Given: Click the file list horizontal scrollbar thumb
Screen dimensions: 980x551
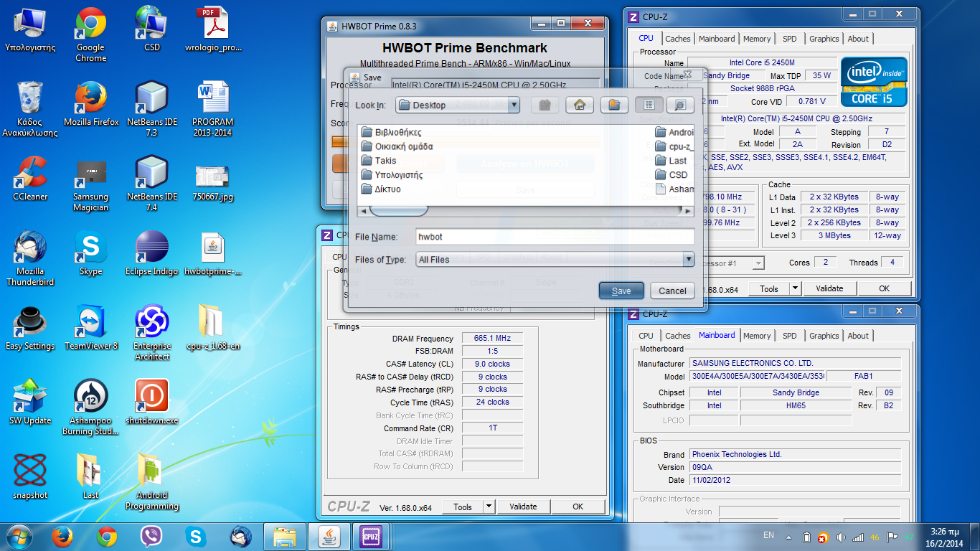Looking at the screenshot, I should pyautogui.click(x=399, y=211).
